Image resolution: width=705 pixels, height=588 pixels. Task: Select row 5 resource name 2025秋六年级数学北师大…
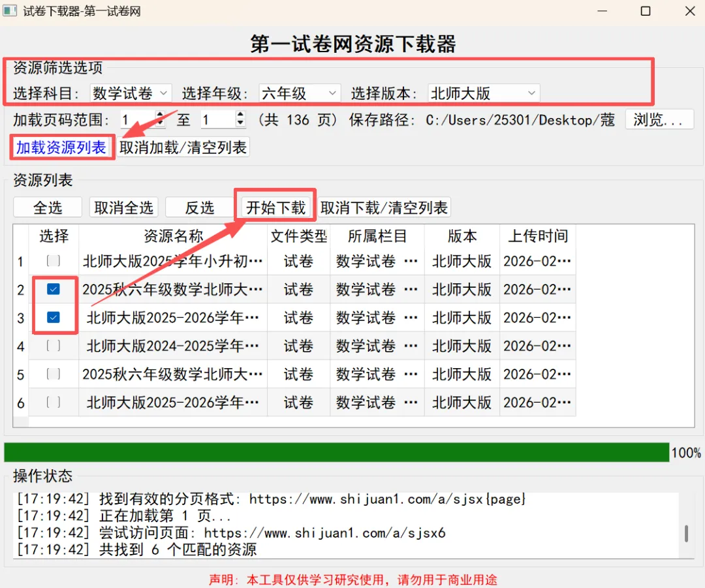tap(173, 375)
